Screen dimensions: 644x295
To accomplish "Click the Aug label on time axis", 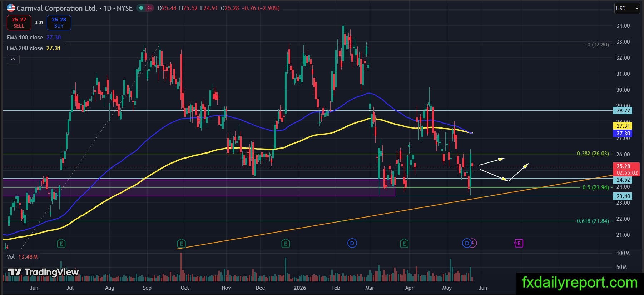I will coord(110,288).
